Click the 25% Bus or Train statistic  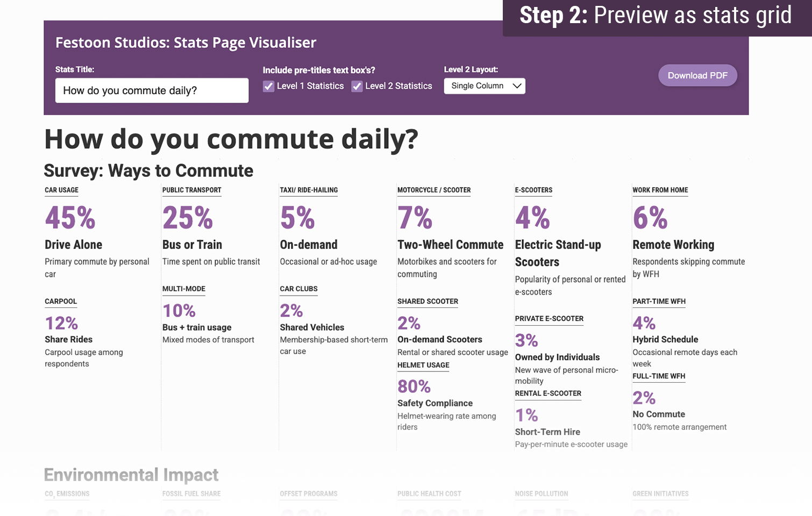point(188,218)
